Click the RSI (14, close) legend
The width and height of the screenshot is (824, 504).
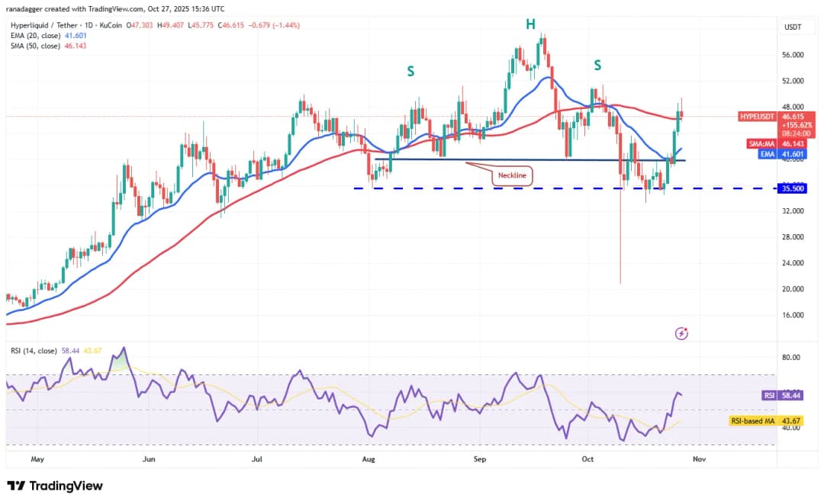pyautogui.click(x=32, y=351)
